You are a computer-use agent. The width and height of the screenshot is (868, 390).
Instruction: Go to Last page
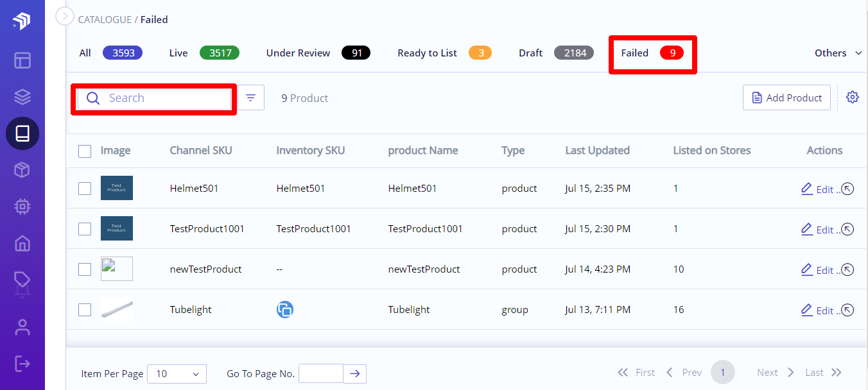[x=823, y=373]
